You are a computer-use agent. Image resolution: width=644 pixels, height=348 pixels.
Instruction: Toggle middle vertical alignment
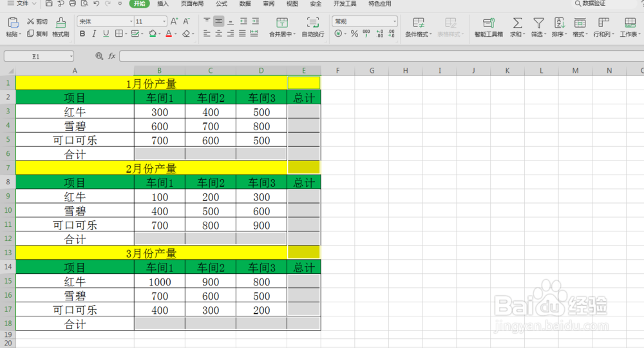(218, 21)
